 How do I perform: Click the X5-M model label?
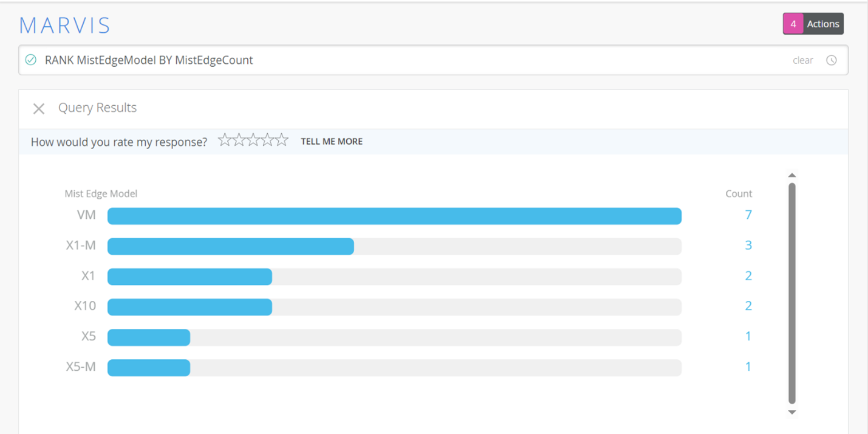point(81,367)
